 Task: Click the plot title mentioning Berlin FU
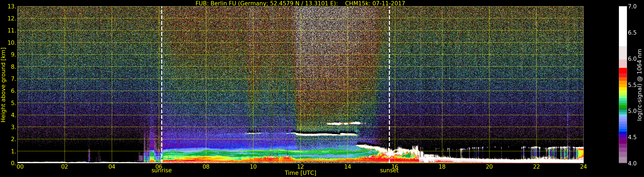(300, 3)
